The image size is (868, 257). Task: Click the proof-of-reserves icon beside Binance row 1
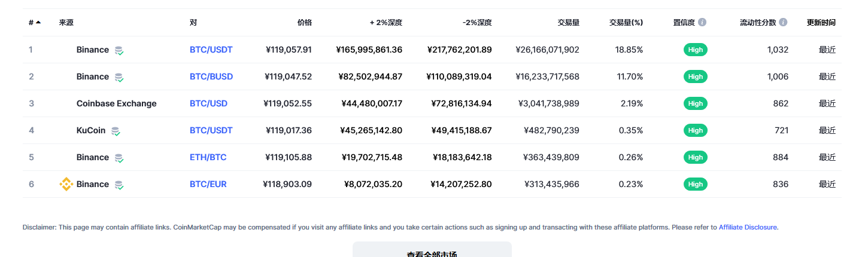[x=119, y=50]
